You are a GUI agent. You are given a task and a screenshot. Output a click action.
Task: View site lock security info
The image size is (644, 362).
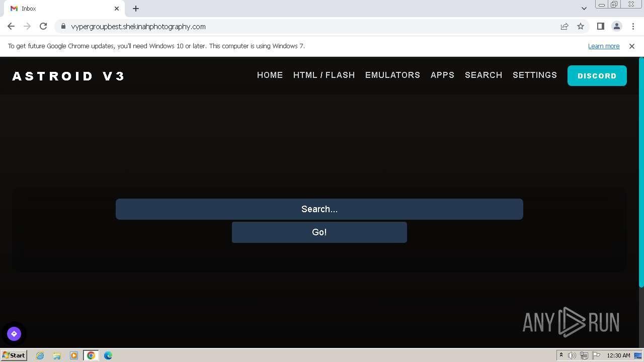tap(63, 27)
